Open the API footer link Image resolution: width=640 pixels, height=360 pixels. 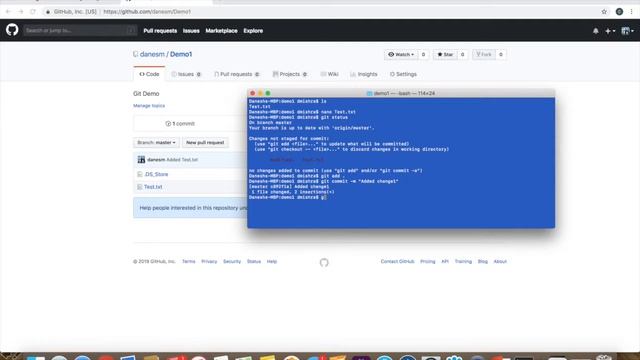(x=445, y=262)
